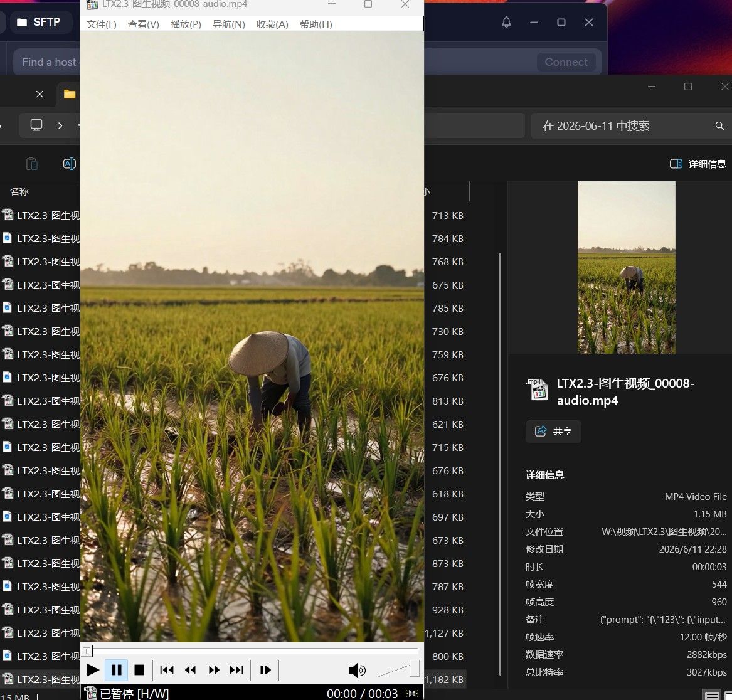Viewport: 732px width, 700px height.
Task: Toggle the 详细信息 details pane button
Action: tap(698, 164)
